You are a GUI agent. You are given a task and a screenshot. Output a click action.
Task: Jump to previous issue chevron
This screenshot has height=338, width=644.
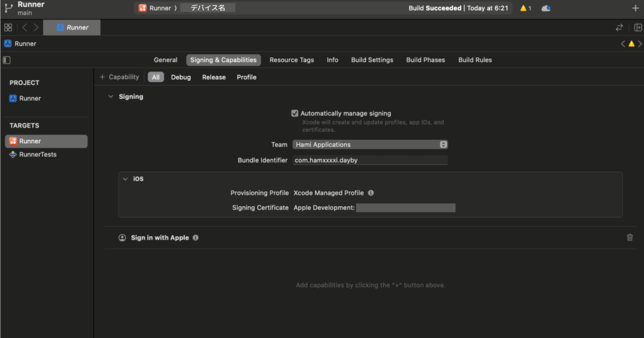pos(623,44)
